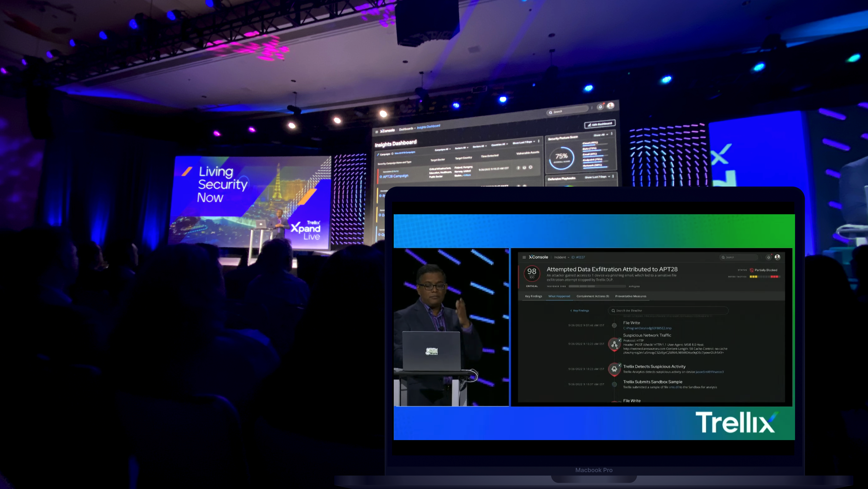
Task: Open Show: All dropdown in Security Posture Score
Action: (x=601, y=135)
